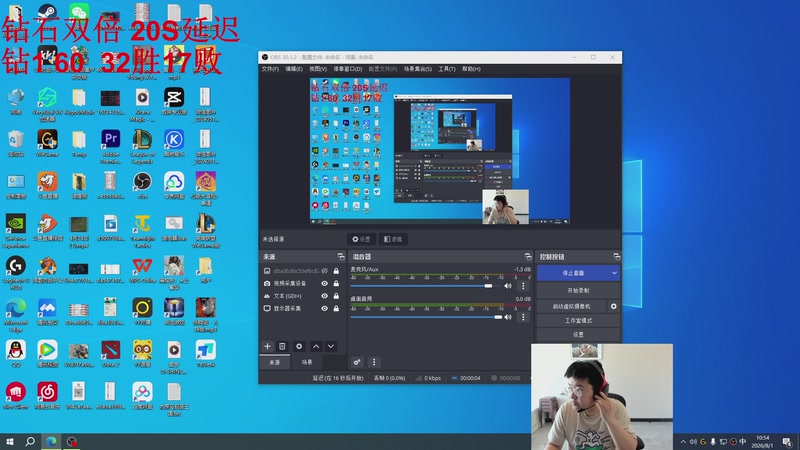
Task: Open the 视图(V) menu in OBS
Action: (x=318, y=69)
